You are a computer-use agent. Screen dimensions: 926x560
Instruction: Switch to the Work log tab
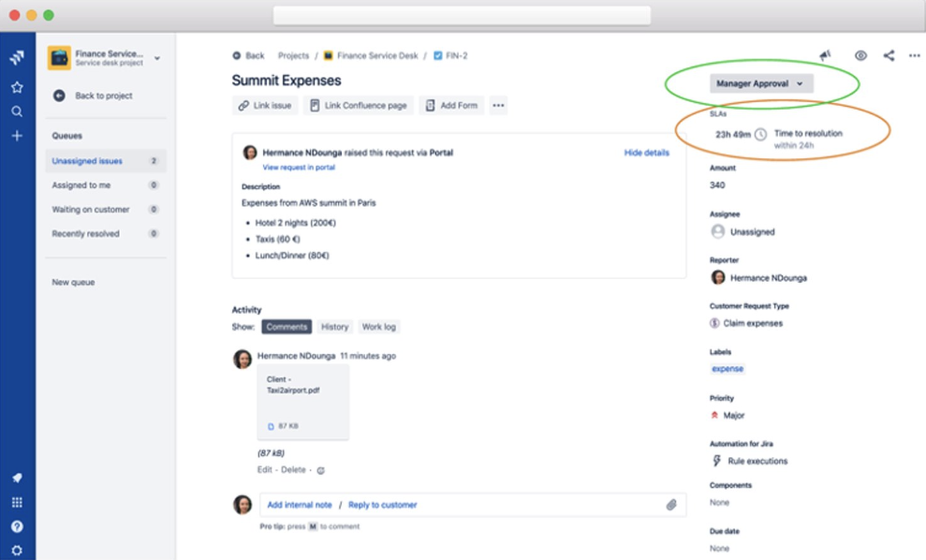[x=378, y=327]
